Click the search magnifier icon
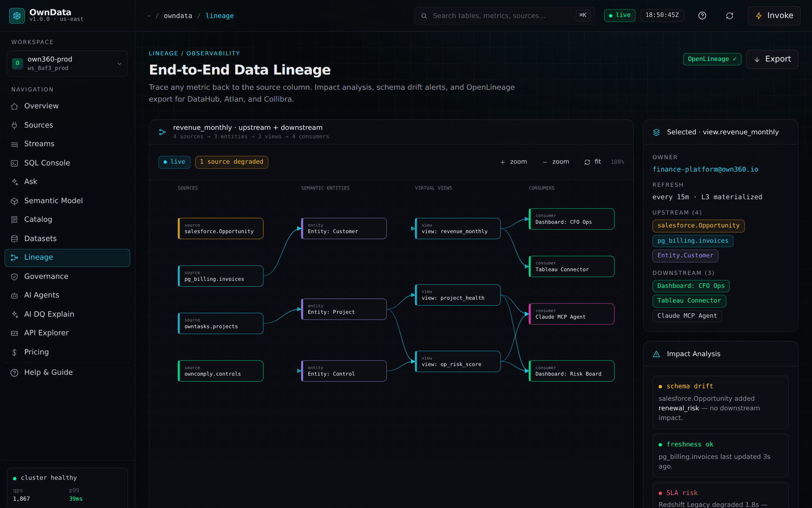 (x=424, y=16)
